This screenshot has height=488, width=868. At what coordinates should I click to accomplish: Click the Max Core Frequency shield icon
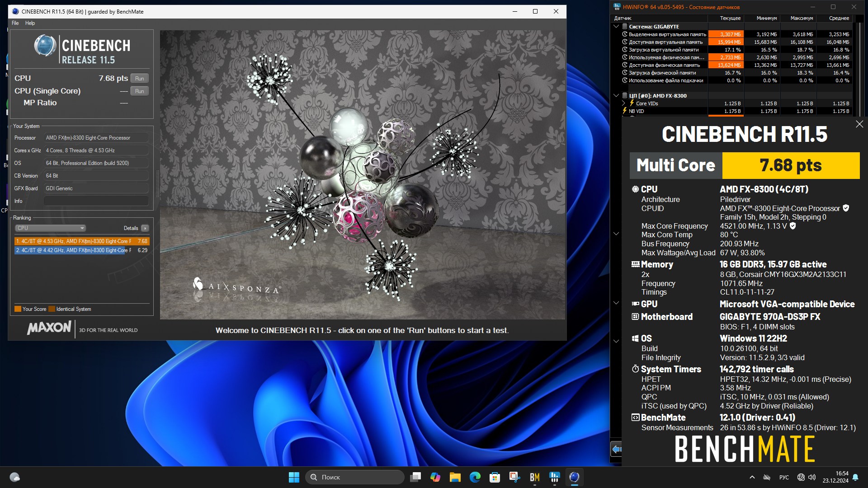pyautogui.click(x=793, y=226)
